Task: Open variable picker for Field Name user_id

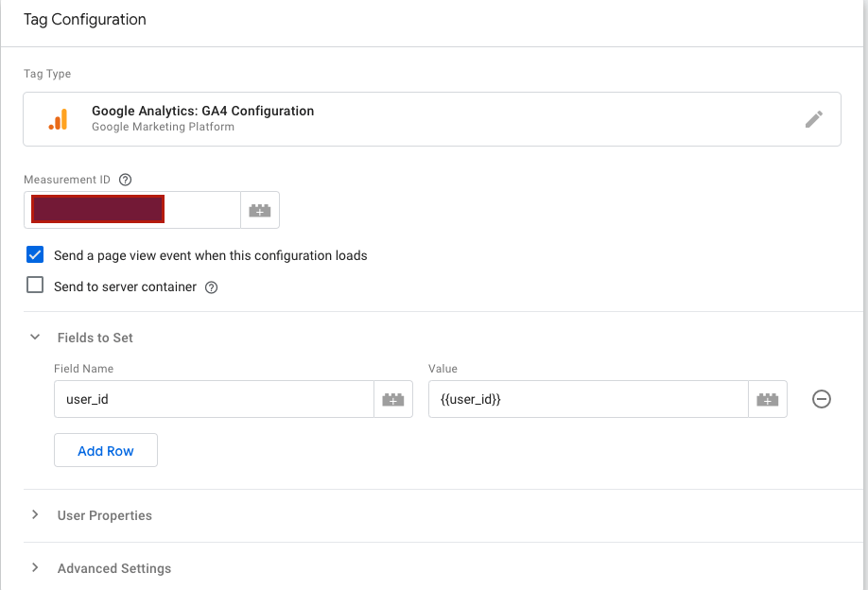Action: click(393, 399)
